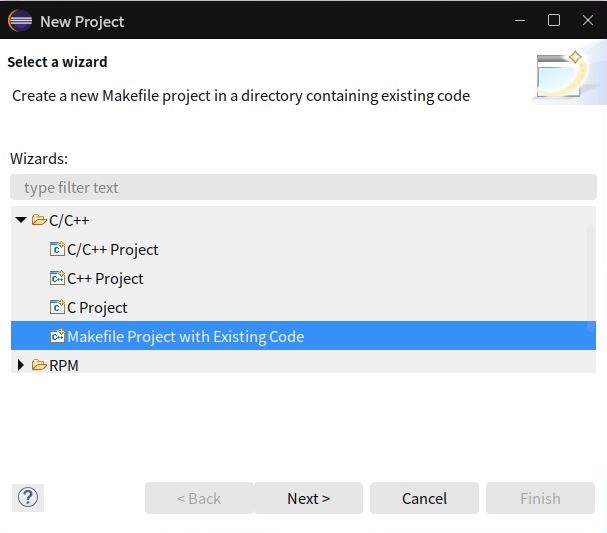Click the C++ Project wizard icon
The height and width of the screenshot is (533, 607).
pyautogui.click(x=57, y=278)
